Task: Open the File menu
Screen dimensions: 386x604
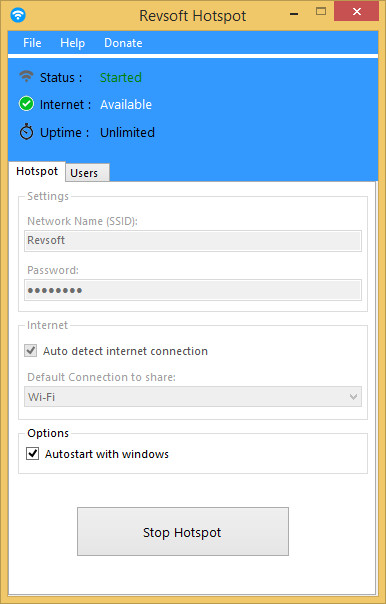Action: pos(32,42)
